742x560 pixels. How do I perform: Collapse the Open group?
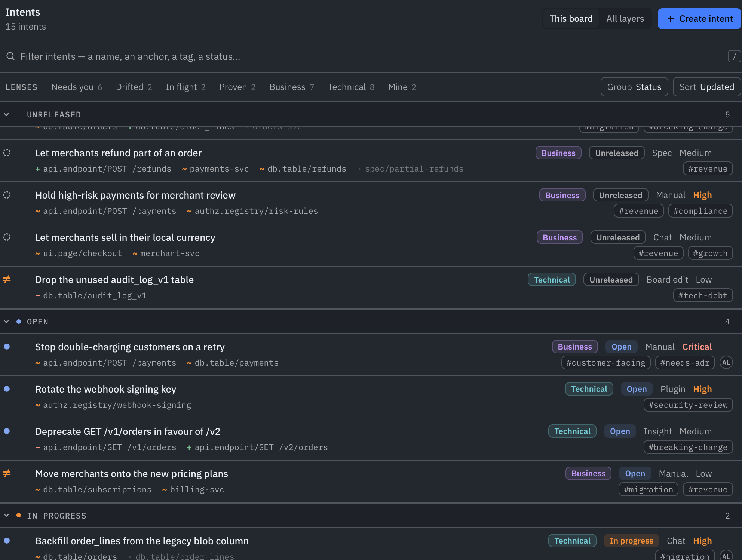[6, 321]
